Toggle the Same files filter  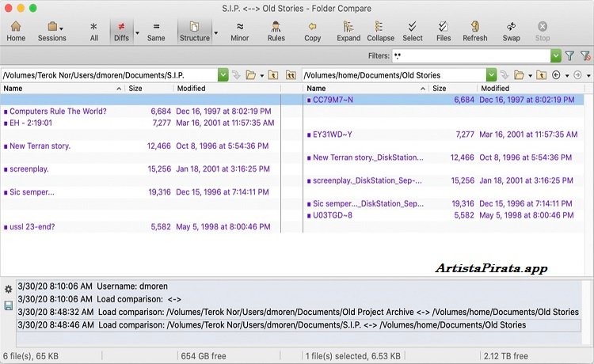156,31
